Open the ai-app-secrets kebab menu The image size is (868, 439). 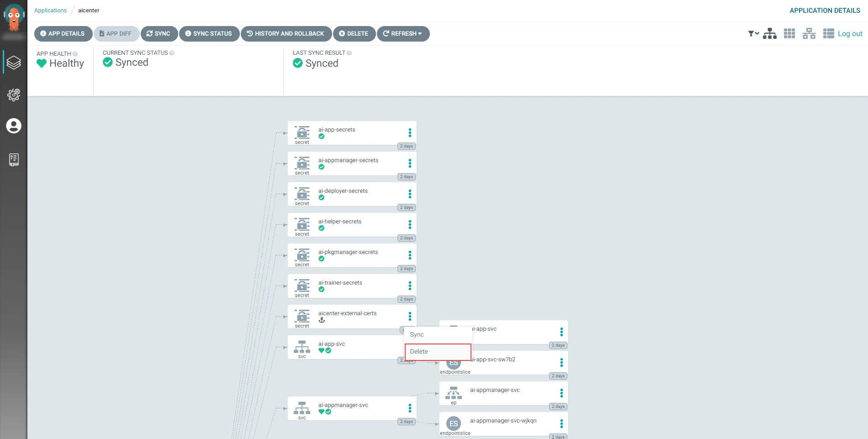[410, 132]
